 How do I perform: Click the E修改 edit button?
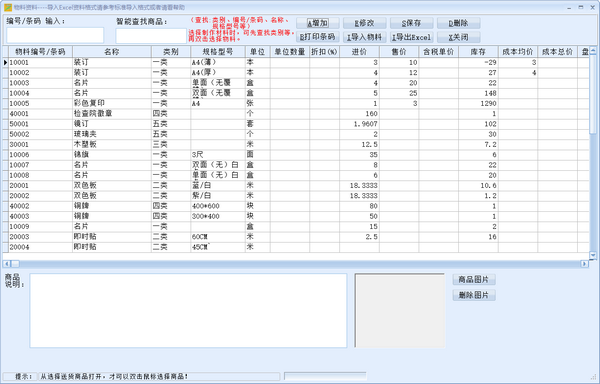(364, 23)
